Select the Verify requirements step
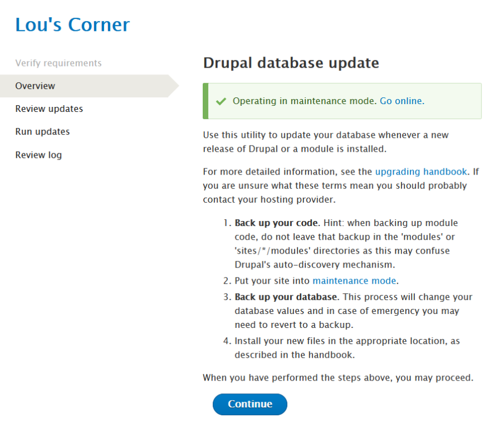504x427 pixels. pos(58,63)
